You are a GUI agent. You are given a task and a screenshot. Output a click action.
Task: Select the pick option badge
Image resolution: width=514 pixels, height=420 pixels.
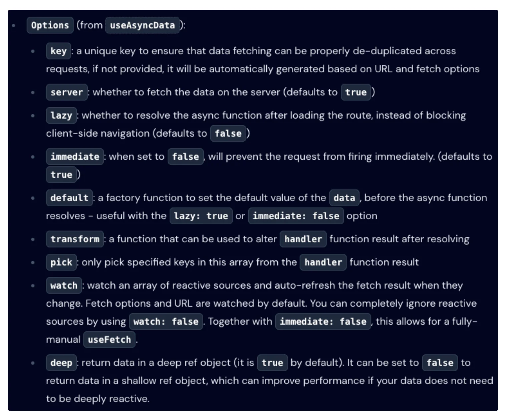coord(61,262)
